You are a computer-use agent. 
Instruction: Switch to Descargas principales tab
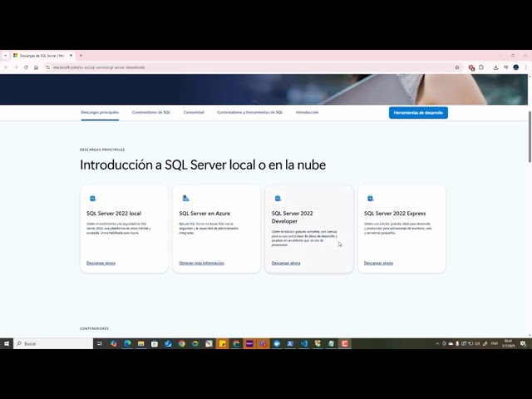click(x=100, y=112)
